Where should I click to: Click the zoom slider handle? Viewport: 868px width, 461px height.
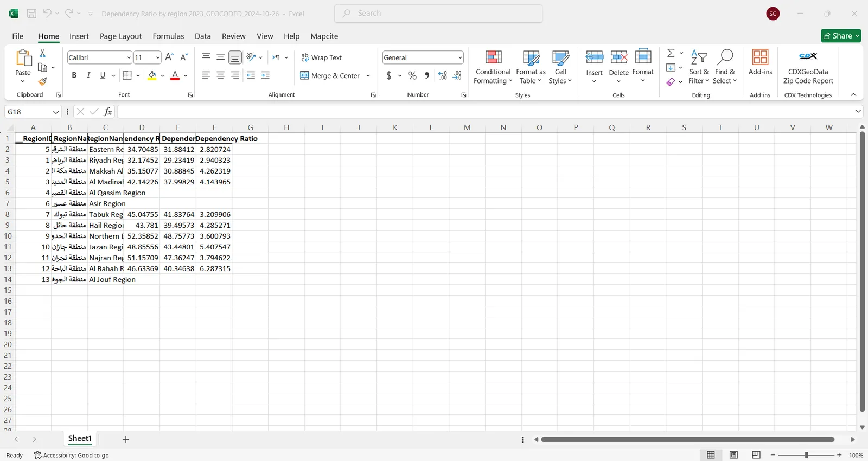coord(806,455)
